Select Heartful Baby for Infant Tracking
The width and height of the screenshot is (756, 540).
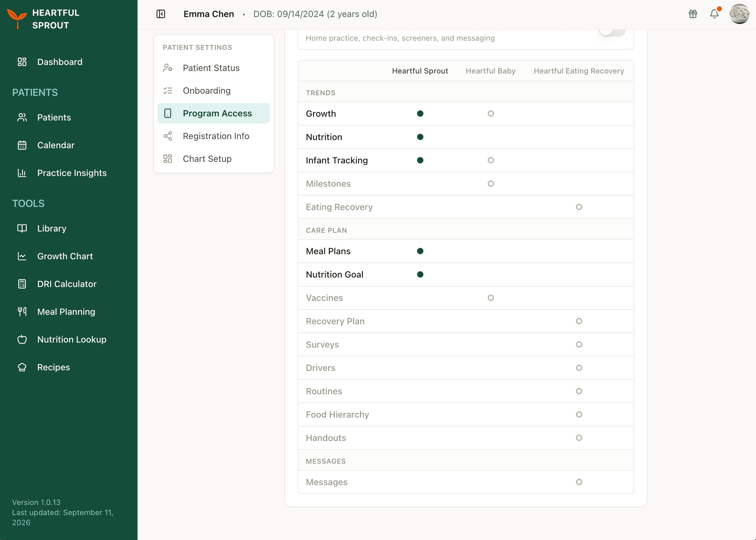(491, 160)
